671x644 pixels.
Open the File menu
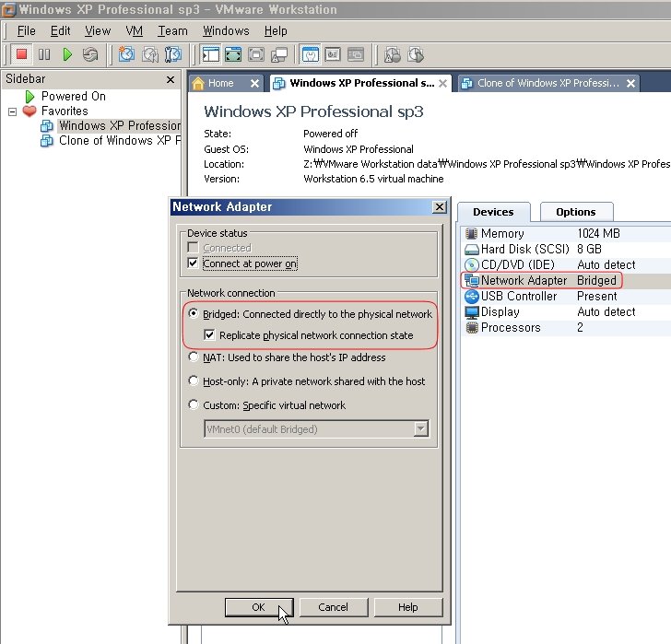26,30
